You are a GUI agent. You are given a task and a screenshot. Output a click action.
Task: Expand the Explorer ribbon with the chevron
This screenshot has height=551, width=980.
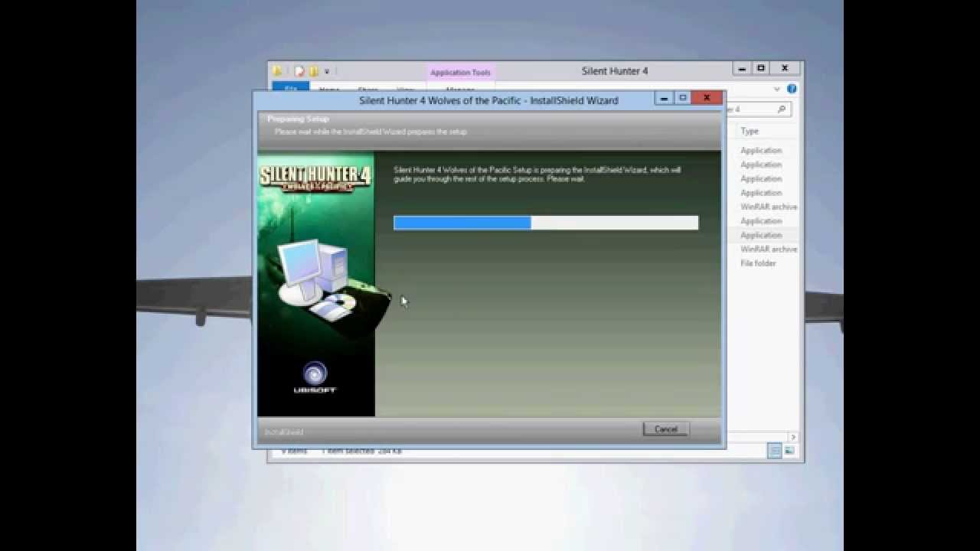coord(777,89)
